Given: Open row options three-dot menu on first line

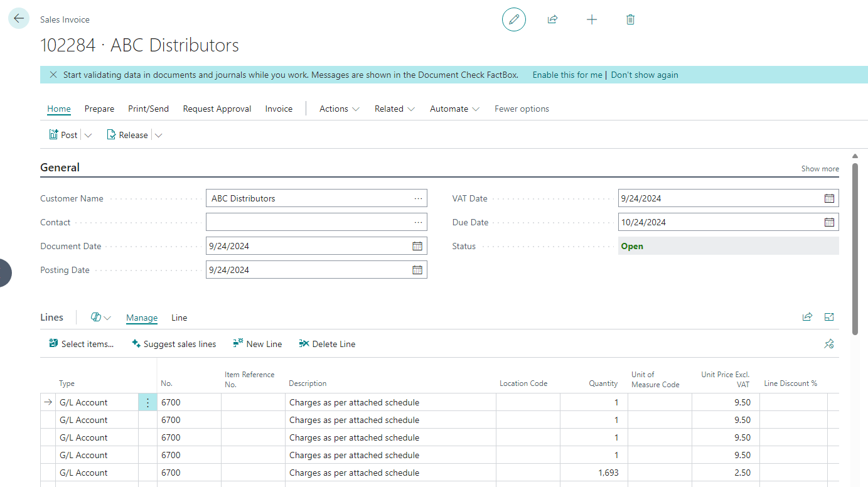Looking at the screenshot, I should tap(147, 402).
